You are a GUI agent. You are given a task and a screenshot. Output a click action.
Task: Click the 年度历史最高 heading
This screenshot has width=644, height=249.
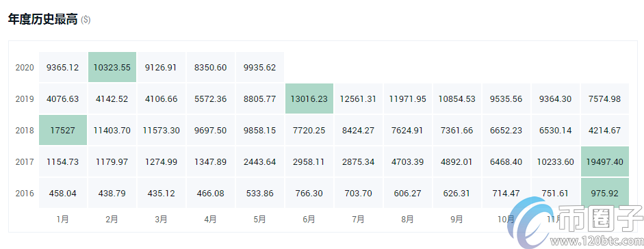[42, 19]
